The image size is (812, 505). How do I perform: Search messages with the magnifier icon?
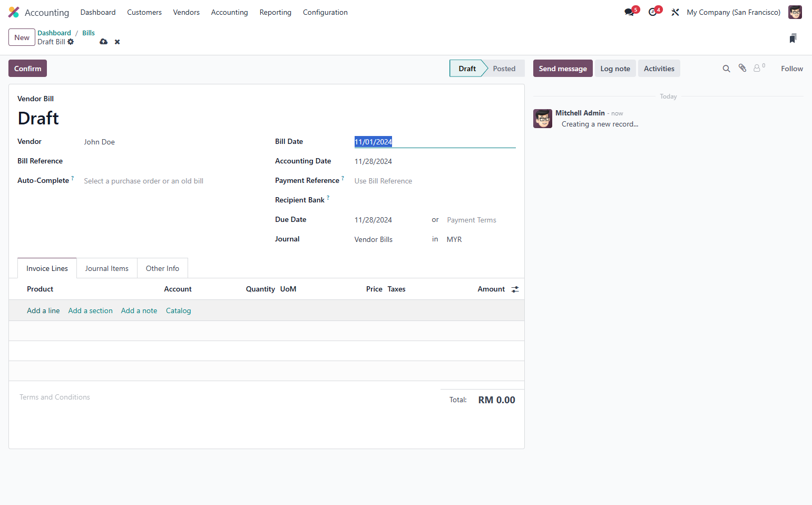coord(726,69)
